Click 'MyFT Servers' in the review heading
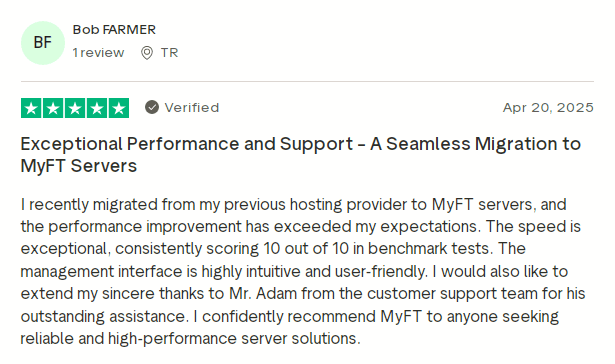The height and width of the screenshot is (364, 615). [79, 166]
